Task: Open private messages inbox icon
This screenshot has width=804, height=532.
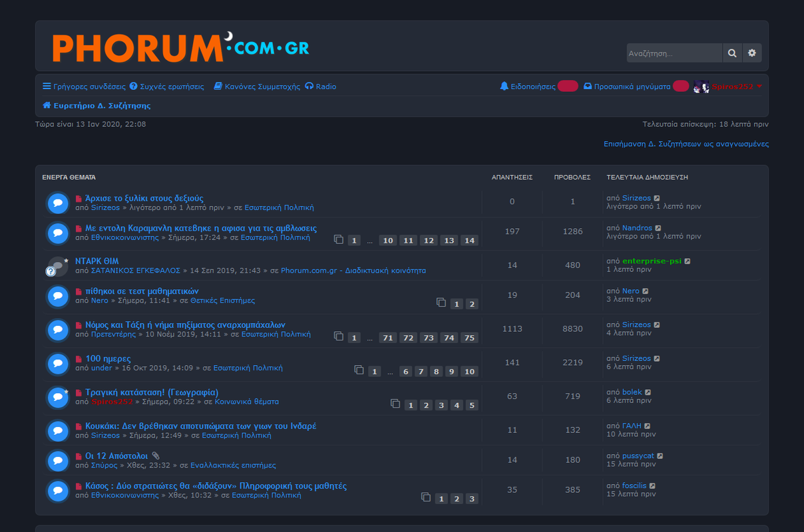Action: [588, 86]
